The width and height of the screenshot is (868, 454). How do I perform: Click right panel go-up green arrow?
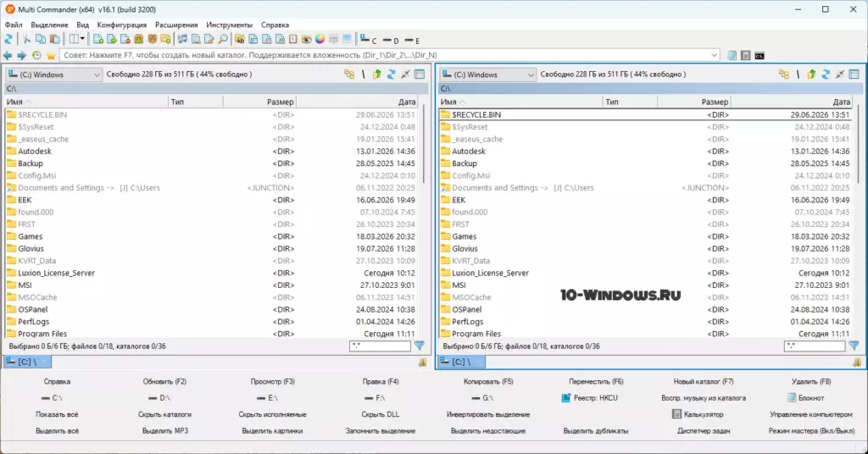(811, 74)
